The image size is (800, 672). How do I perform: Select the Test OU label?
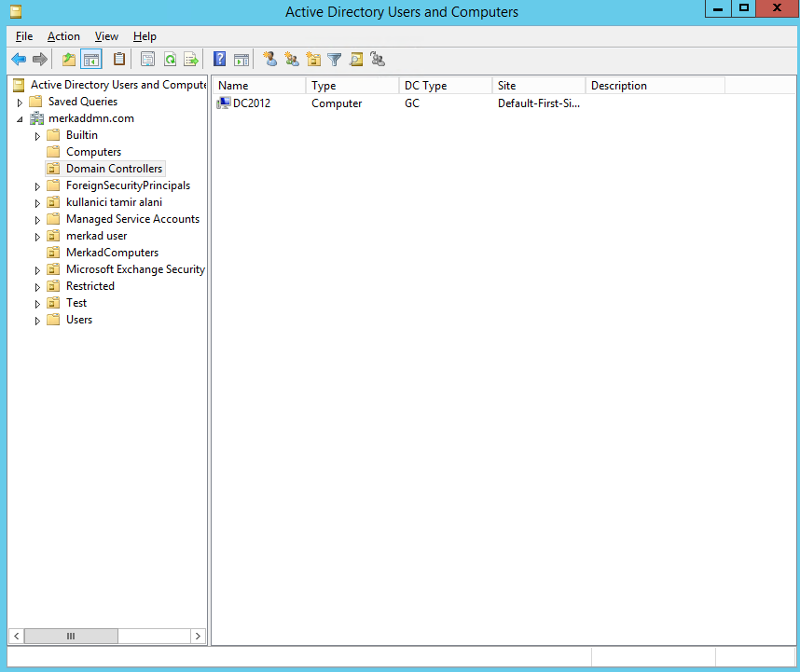(76, 303)
